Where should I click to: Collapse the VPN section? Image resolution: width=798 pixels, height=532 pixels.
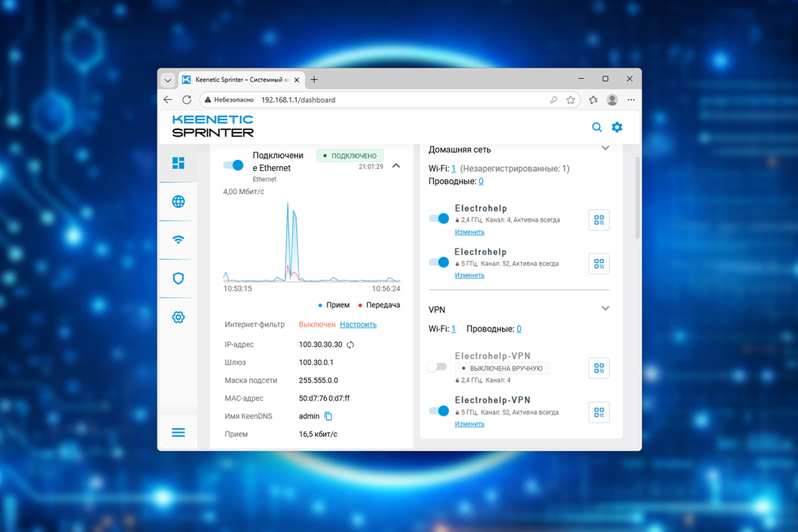605,308
